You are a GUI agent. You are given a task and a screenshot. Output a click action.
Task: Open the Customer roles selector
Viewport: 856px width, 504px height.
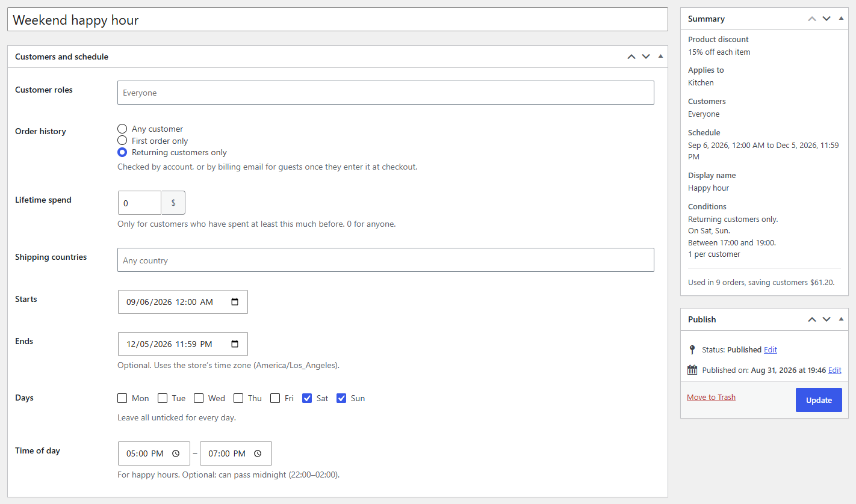click(386, 93)
